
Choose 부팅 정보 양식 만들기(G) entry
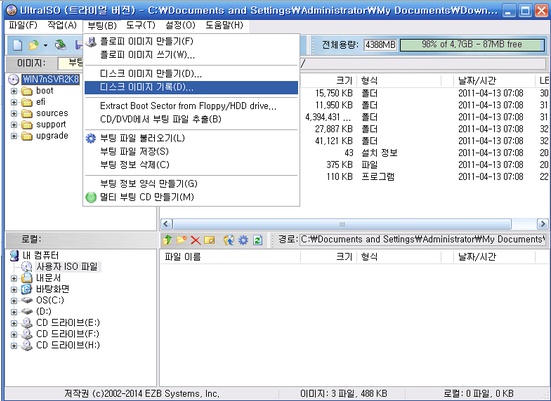tap(192, 184)
